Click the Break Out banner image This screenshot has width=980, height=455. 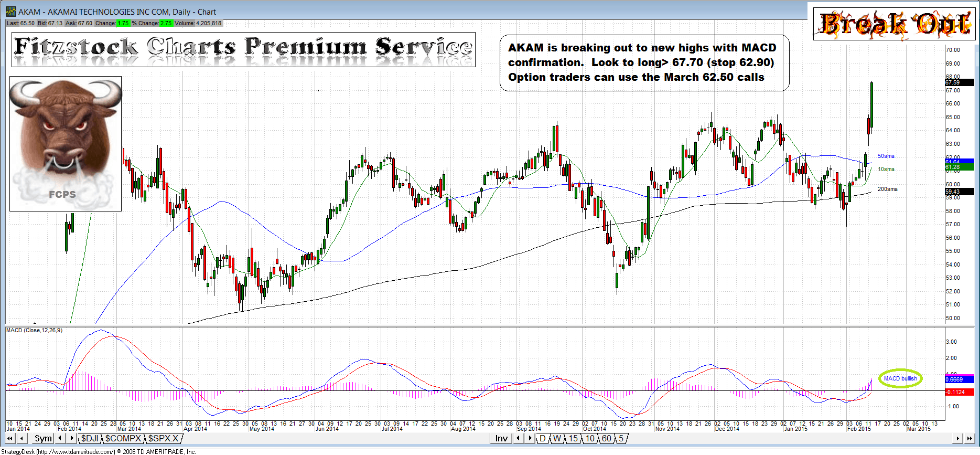[x=894, y=24]
